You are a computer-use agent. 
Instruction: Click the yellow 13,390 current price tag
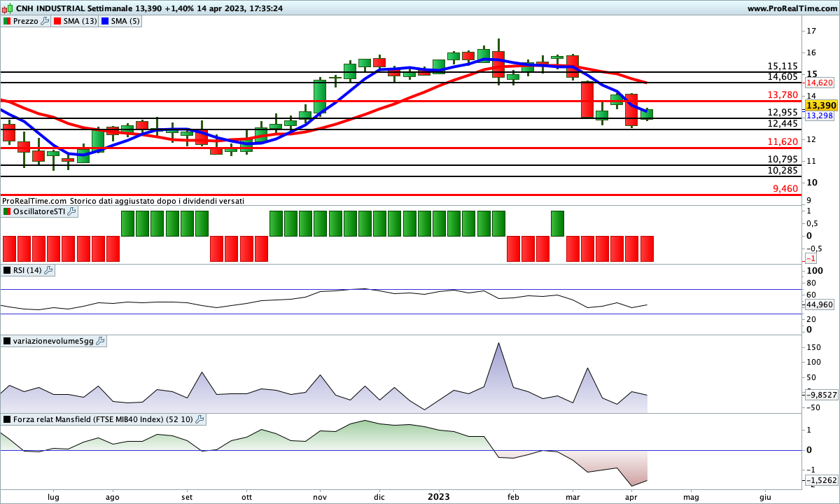[821, 105]
